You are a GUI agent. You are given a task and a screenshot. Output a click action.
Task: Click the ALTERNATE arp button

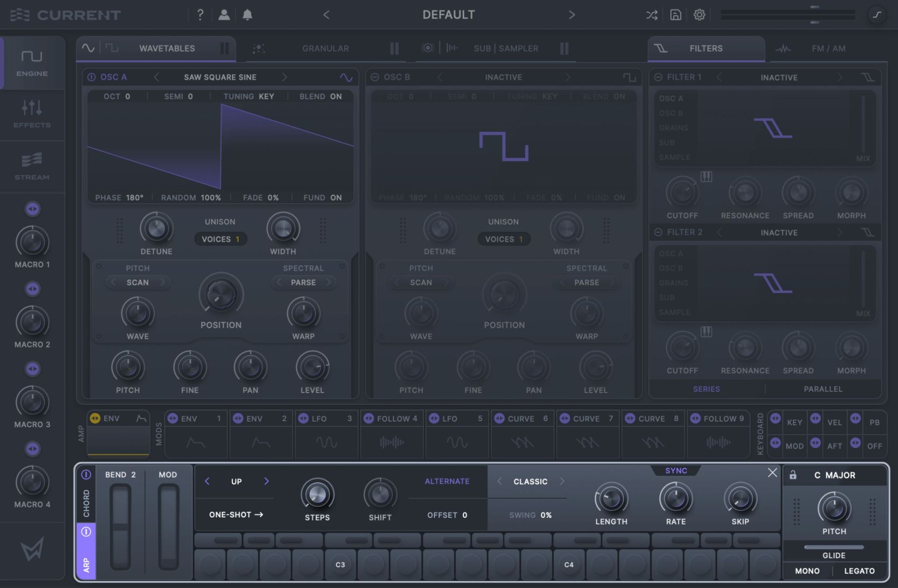coord(447,481)
